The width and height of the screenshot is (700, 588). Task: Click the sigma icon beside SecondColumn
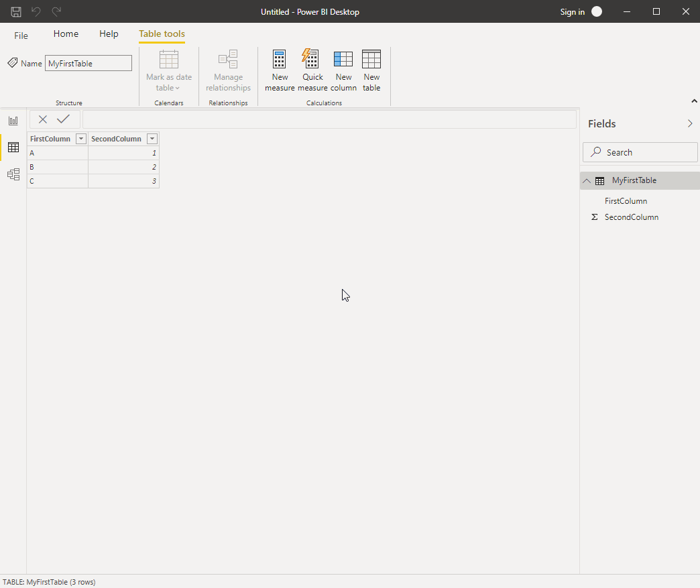[x=594, y=217]
